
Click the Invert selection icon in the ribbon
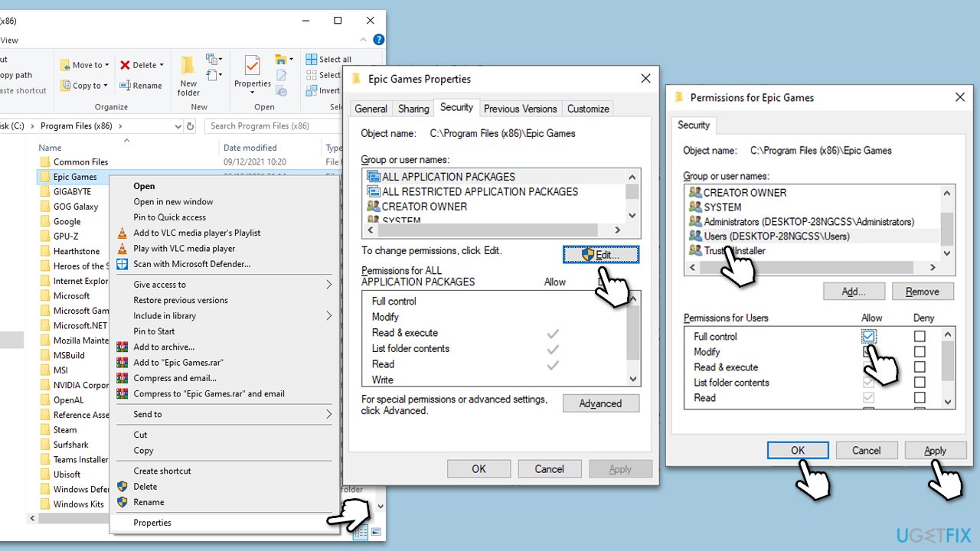pyautogui.click(x=312, y=90)
